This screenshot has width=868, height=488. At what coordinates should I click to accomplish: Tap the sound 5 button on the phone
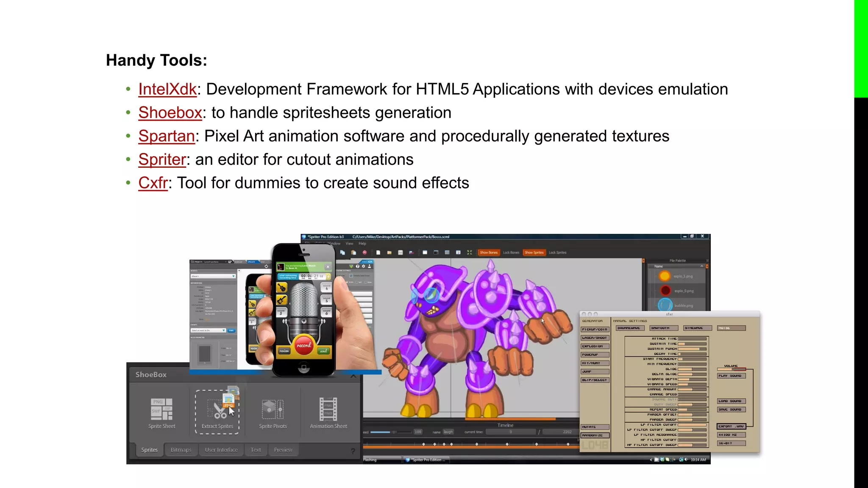point(327,300)
